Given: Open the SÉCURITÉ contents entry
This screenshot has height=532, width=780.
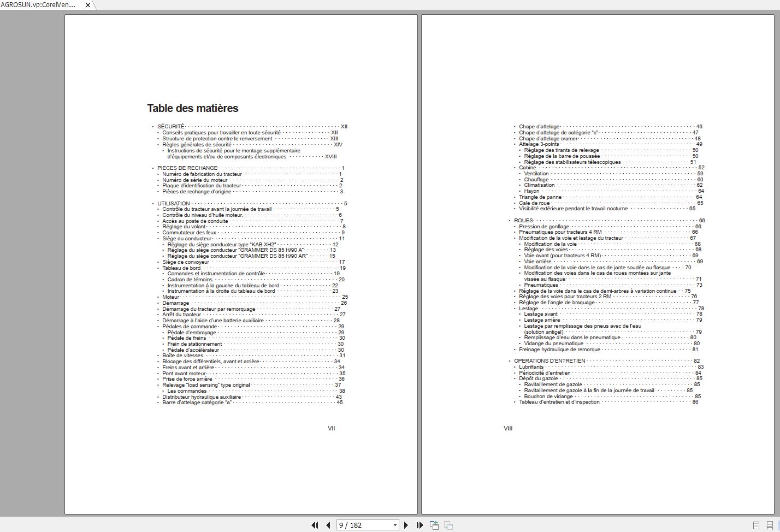Looking at the screenshot, I should [171, 127].
